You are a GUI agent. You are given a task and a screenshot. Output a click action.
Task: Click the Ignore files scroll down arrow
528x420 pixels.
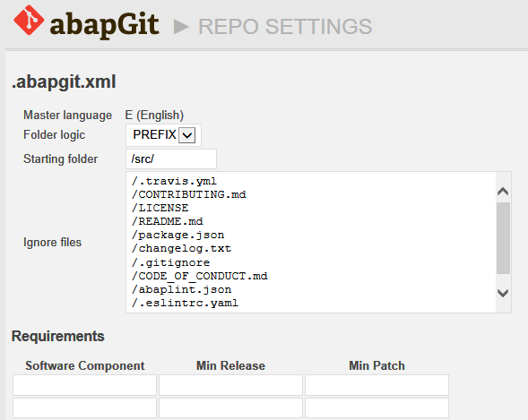503,293
